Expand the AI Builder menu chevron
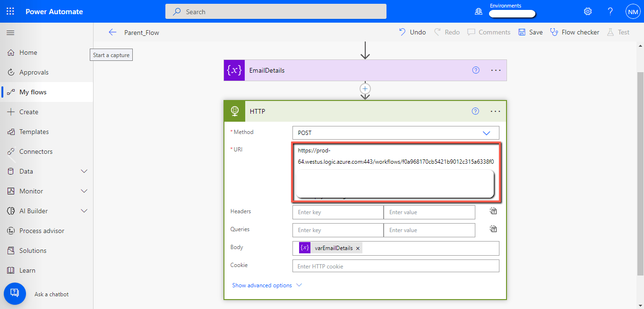Viewport: 644px width, 309px height. coord(85,211)
